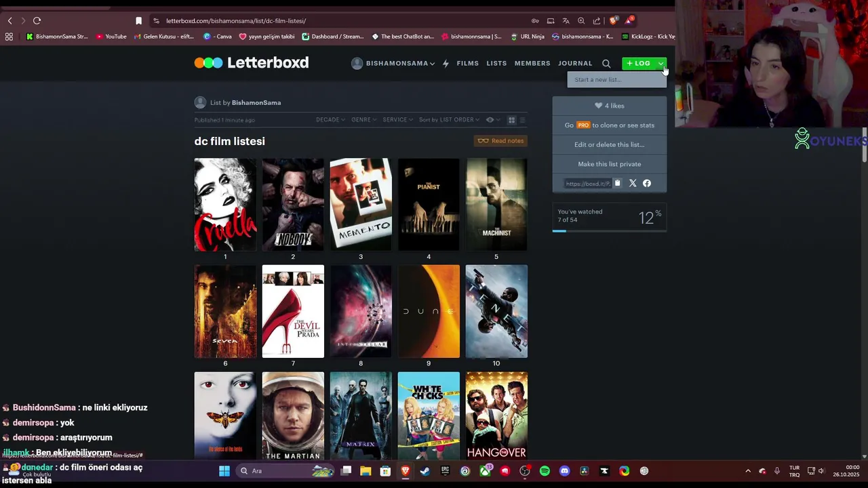The height and width of the screenshot is (488, 868).
Task: Click the bookmark icon beside address bar
Action: pyautogui.click(x=138, y=21)
